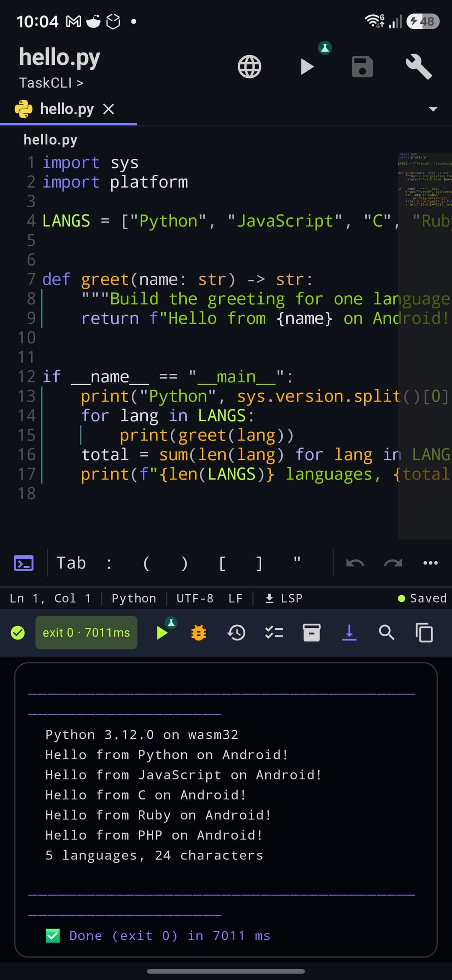Click green success checkmark icon
The height and width of the screenshot is (980, 452).
[18, 633]
